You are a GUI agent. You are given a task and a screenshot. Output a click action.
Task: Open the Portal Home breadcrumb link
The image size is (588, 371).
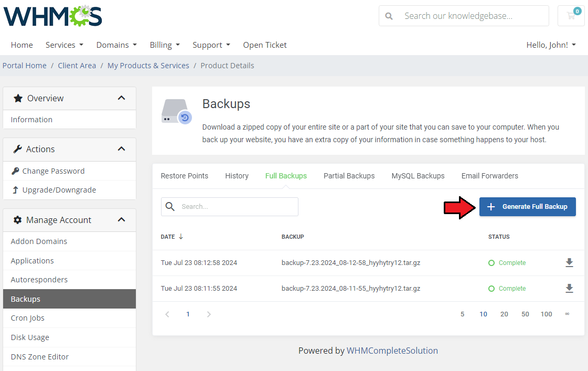[24, 66]
